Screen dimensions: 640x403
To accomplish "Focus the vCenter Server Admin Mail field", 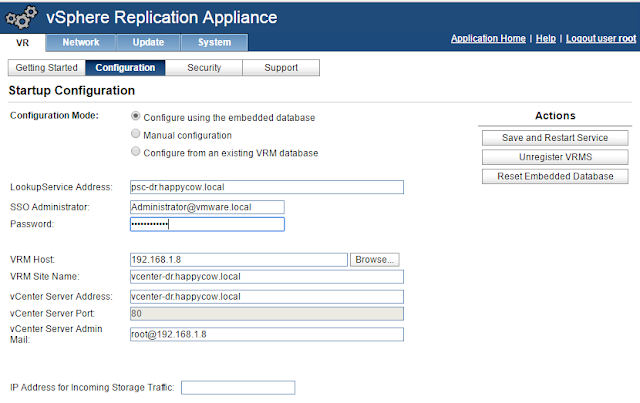I will tap(267, 334).
